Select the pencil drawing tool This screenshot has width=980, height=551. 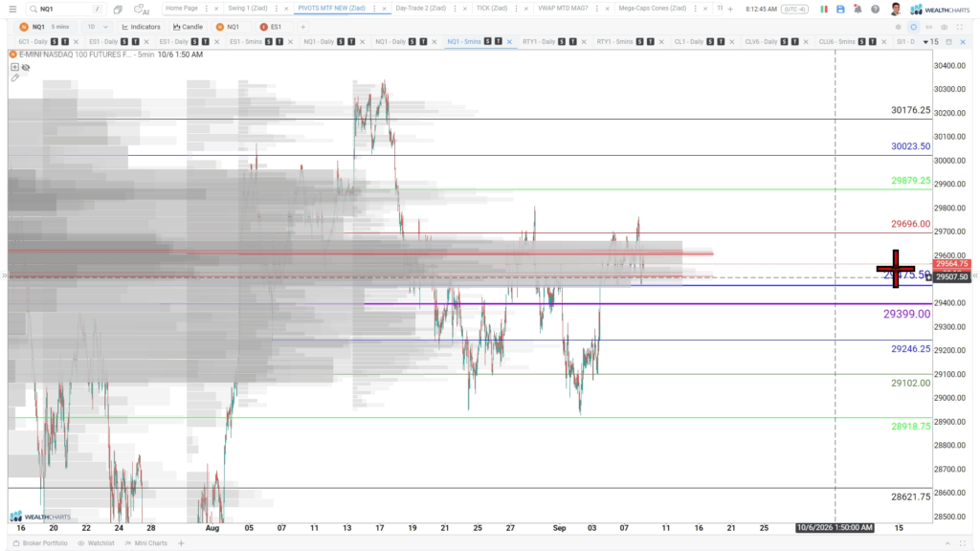15,78
